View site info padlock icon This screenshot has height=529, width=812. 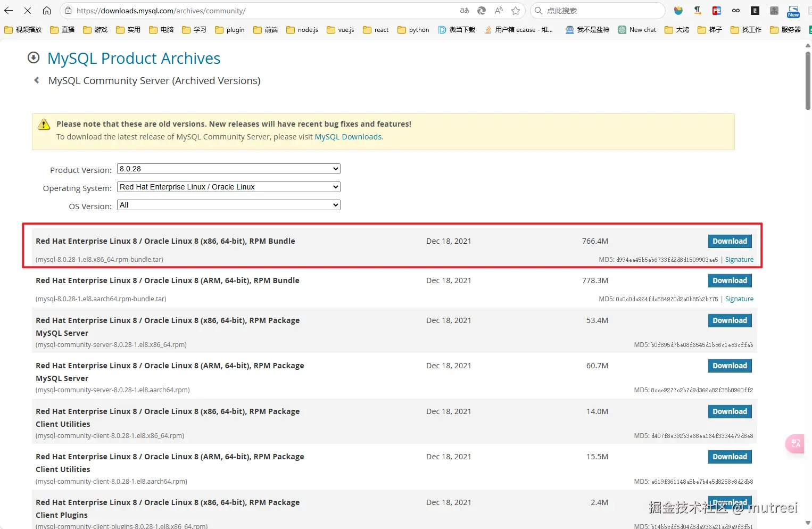[x=67, y=11]
